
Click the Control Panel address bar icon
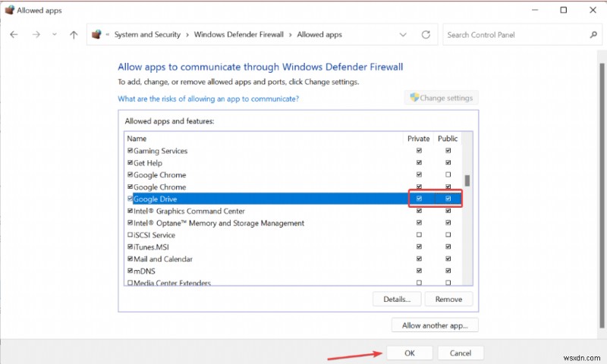96,35
